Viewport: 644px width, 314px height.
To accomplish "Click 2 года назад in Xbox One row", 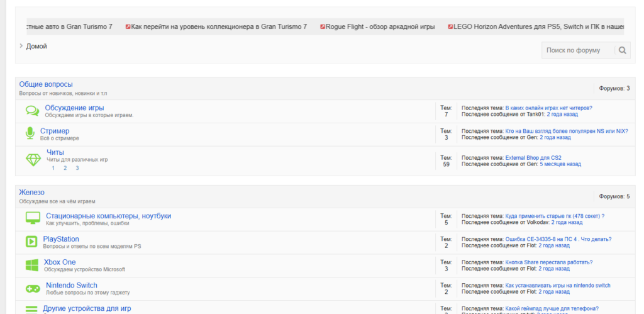I will click(x=554, y=269).
